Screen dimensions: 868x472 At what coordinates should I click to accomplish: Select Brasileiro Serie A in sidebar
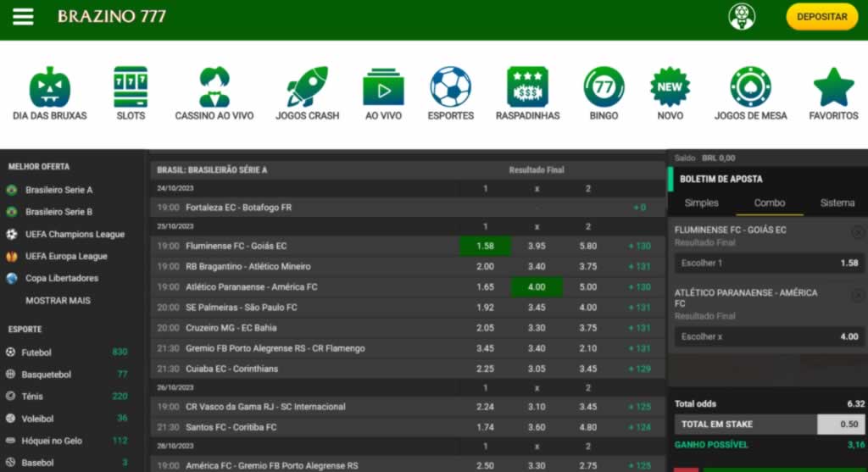click(x=58, y=190)
